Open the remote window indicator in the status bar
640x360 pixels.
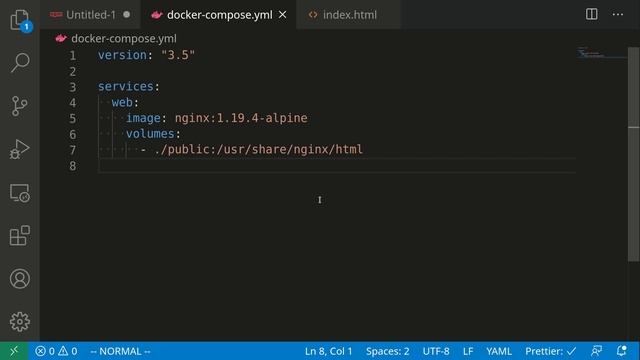click(14, 351)
